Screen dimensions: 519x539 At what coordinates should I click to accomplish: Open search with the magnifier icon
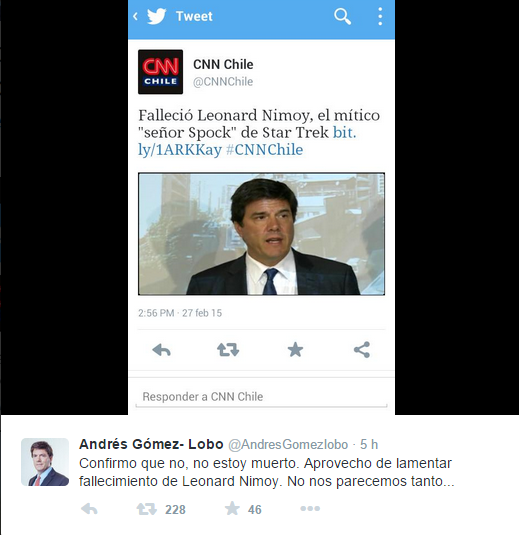tap(342, 16)
